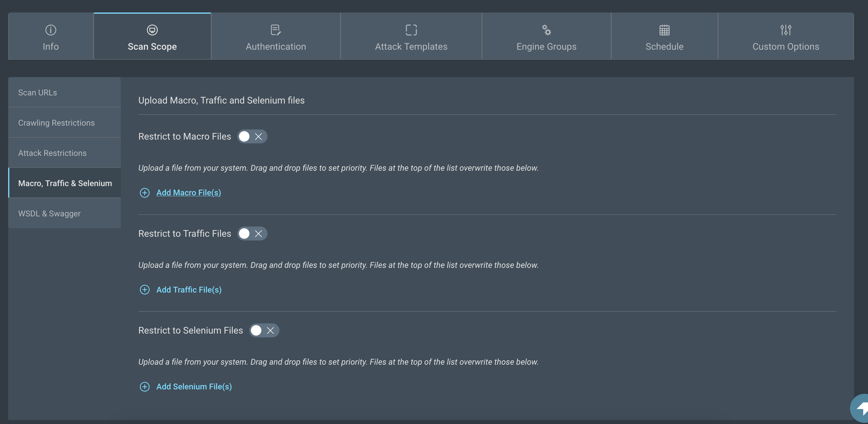Click the Schedule calendar icon
The height and width of the screenshot is (424, 868).
tap(664, 30)
